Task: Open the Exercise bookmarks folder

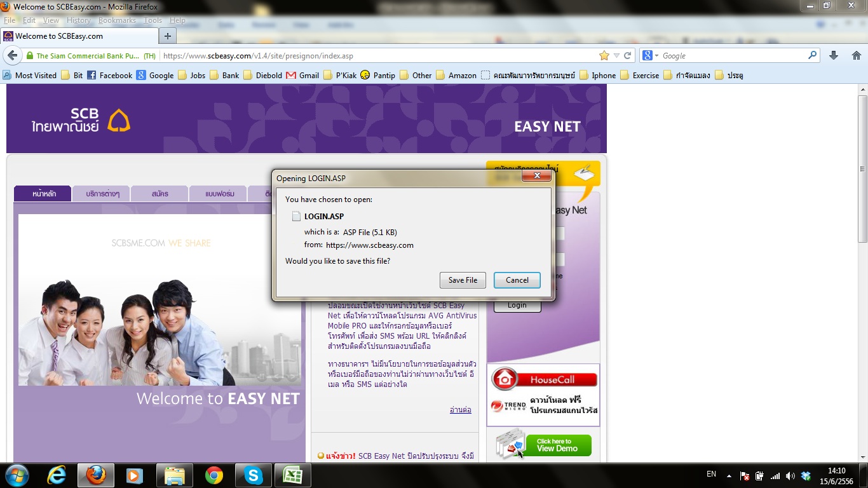Action: point(640,75)
